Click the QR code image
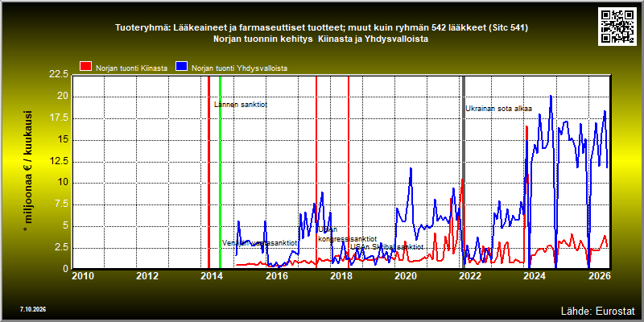Viewport: 644px width, 322px height. point(617,27)
